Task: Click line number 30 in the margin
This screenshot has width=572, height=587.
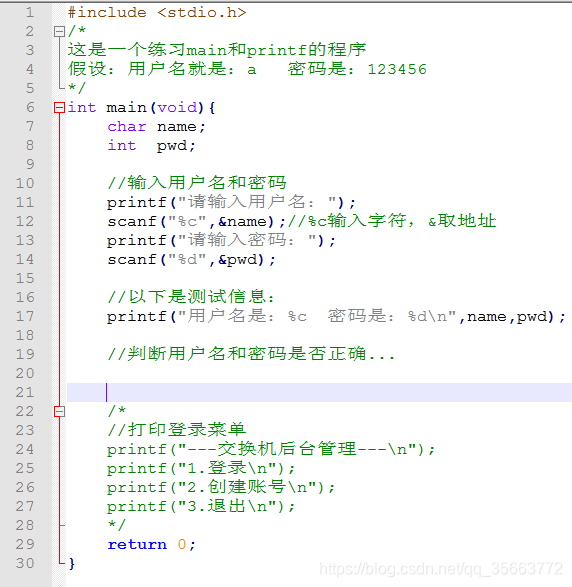Action: click(25, 563)
